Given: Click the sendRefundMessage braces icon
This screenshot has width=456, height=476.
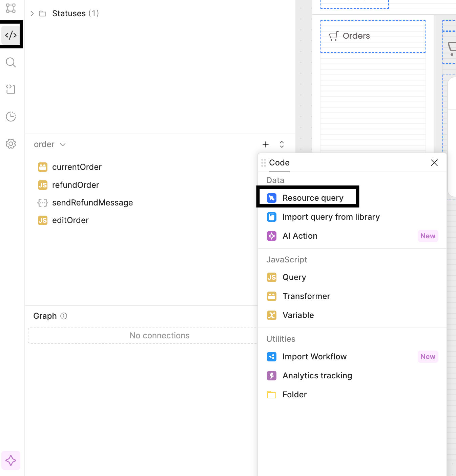Looking at the screenshot, I should pyautogui.click(x=43, y=203).
